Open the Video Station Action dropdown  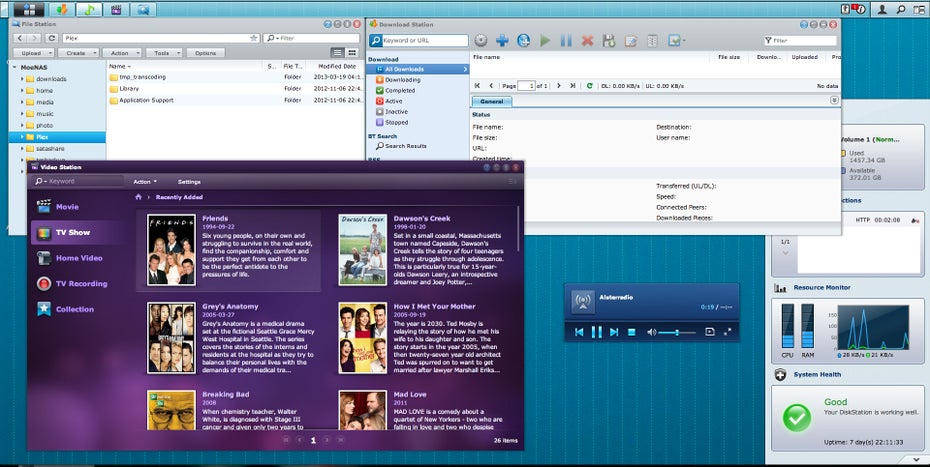[x=145, y=182]
